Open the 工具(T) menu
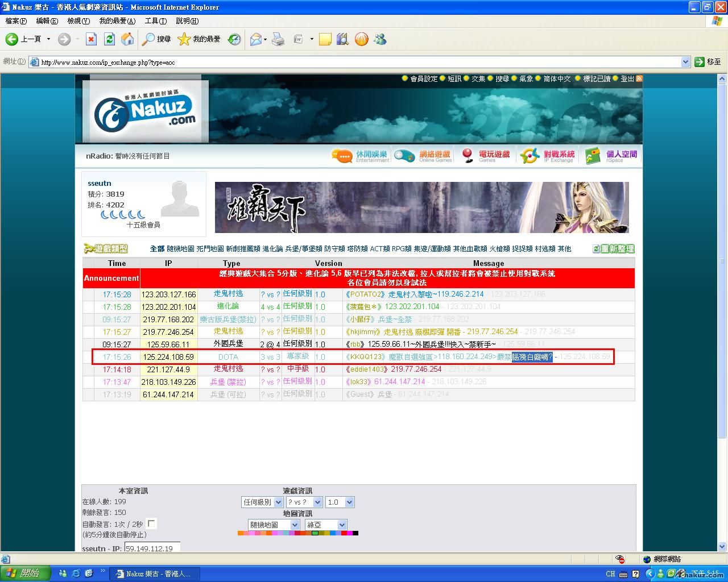 (156, 21)
